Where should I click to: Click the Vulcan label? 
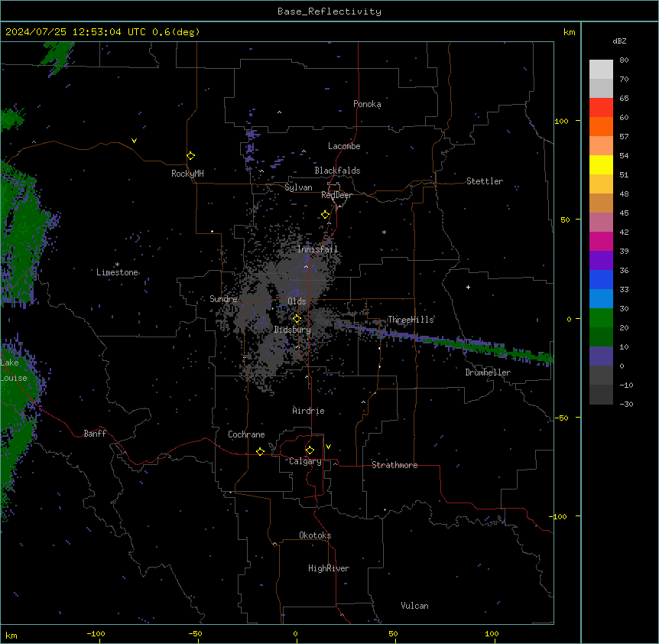point(415,606)
